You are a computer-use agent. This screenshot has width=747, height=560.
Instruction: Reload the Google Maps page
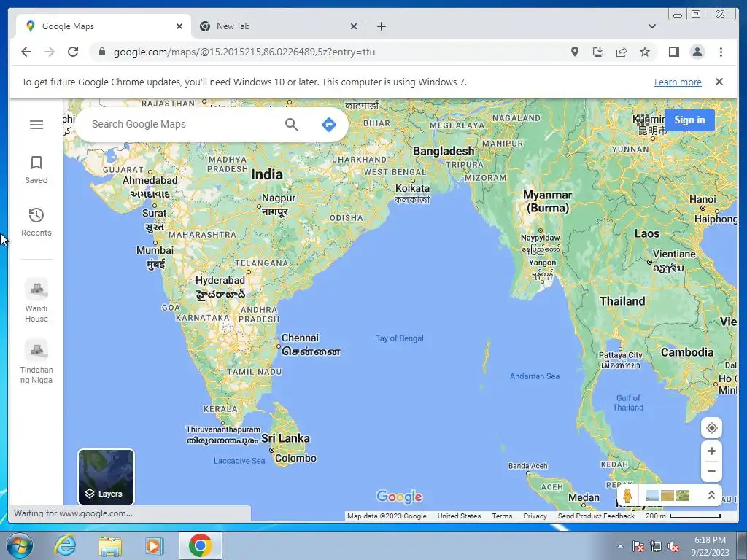click(x=73, y=52)
